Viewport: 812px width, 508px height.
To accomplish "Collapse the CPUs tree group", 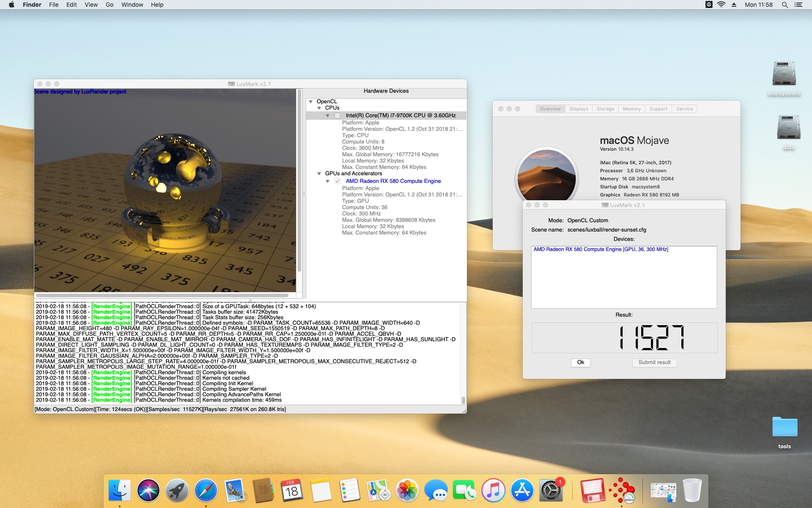I will [319, 108].
